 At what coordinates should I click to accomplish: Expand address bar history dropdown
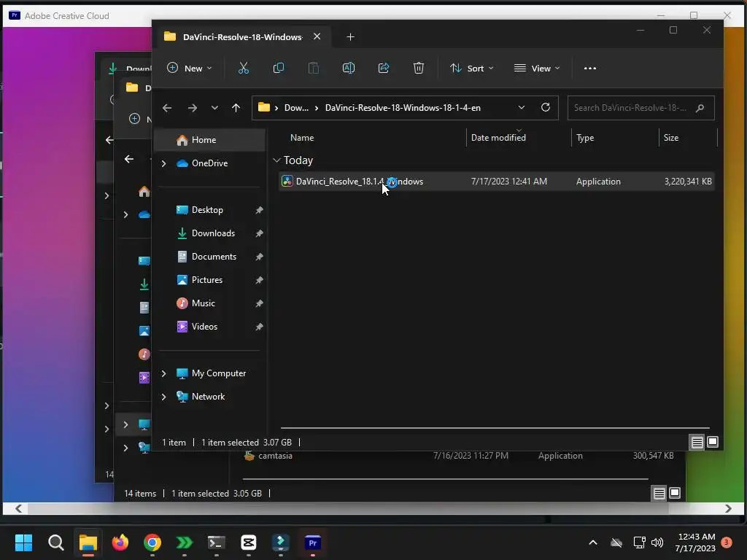pyautogui.click(x=521, y=108)
